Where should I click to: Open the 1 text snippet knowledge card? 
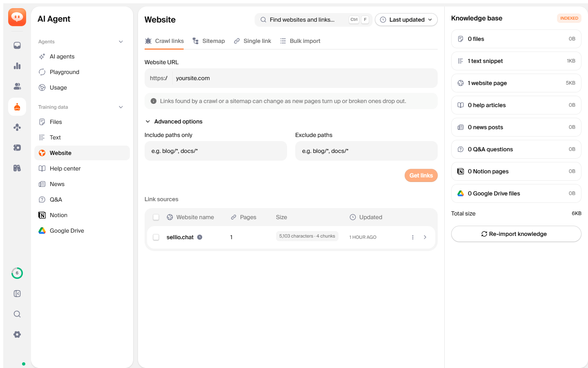tap(516, 61)
